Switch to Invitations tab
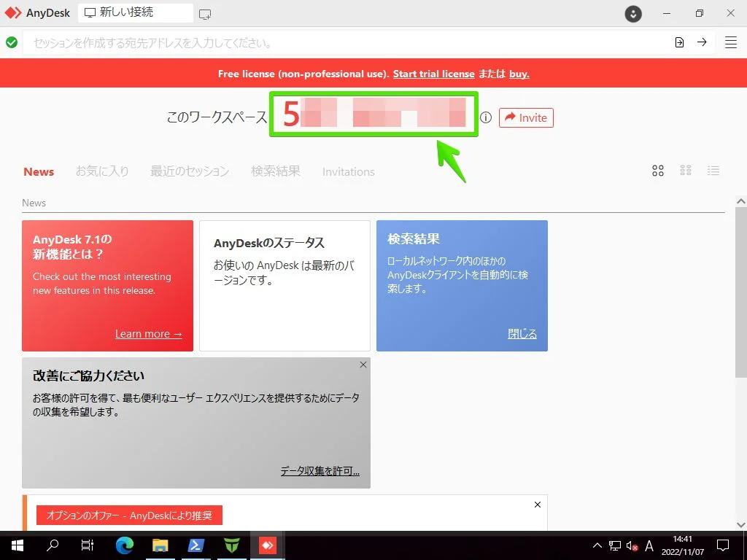 click(x=348, y=171)
